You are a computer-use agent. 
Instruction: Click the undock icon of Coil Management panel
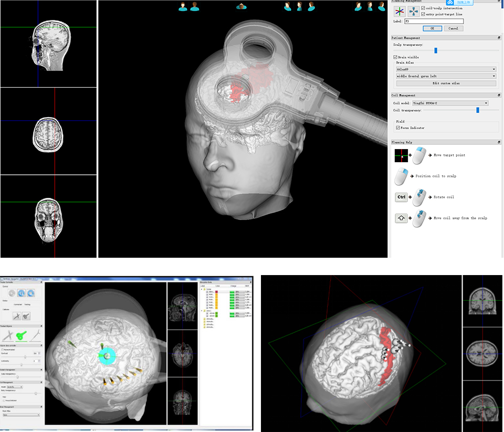(499, 96)
